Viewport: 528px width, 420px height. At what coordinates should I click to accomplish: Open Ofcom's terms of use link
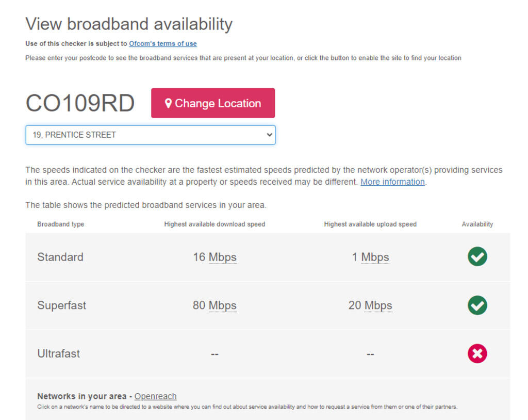click(x=163, y=44)
